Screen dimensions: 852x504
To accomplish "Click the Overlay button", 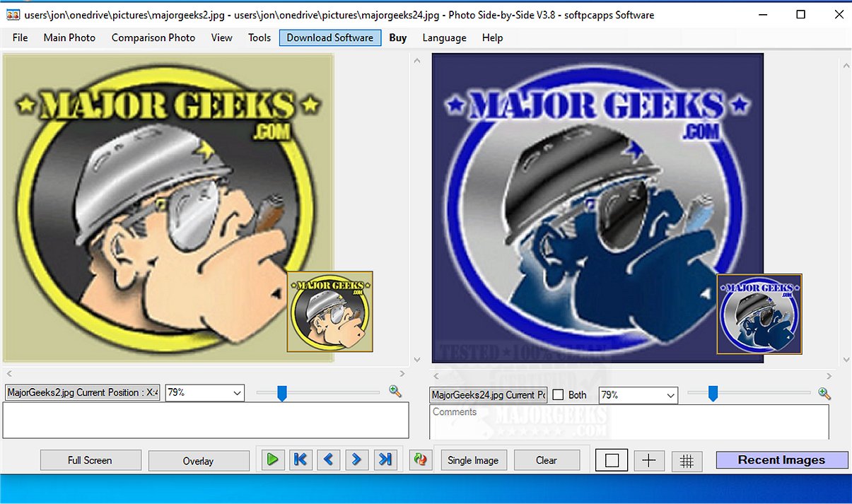I will click(199, 461).
